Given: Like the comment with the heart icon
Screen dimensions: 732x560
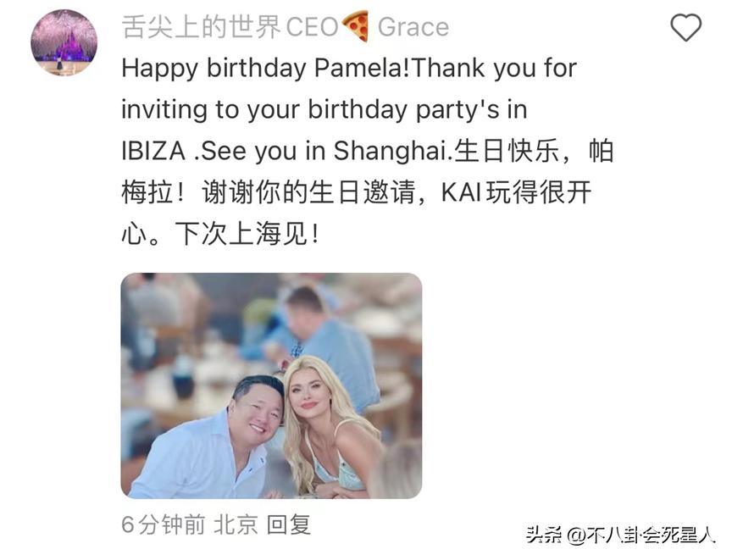Looking at the screenshot, I should [685, 27].
